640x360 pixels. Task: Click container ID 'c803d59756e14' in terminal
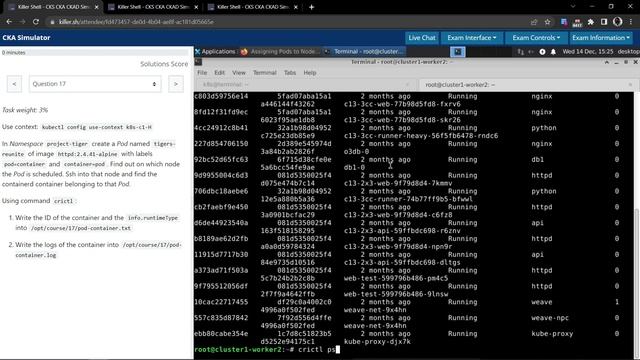click(x=221, y=96)
